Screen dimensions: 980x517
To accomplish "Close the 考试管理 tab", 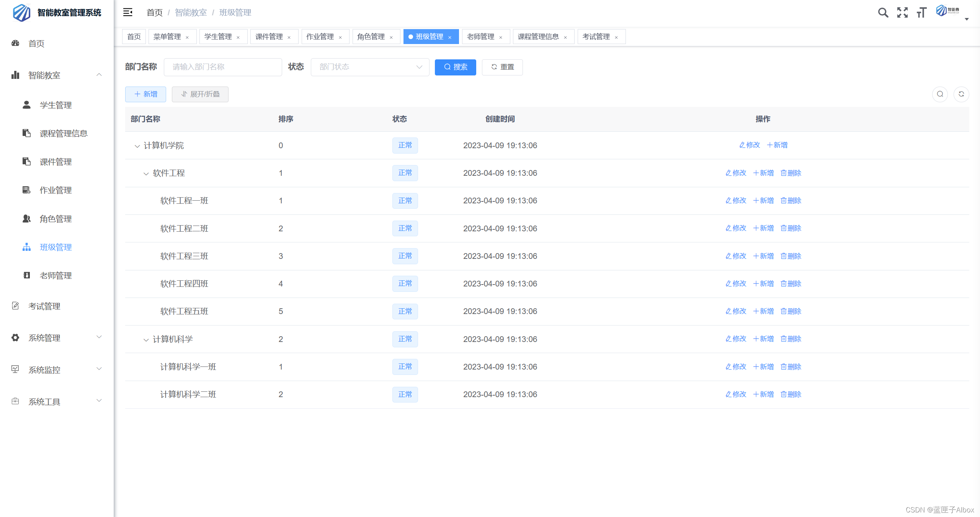I will 616,37.
